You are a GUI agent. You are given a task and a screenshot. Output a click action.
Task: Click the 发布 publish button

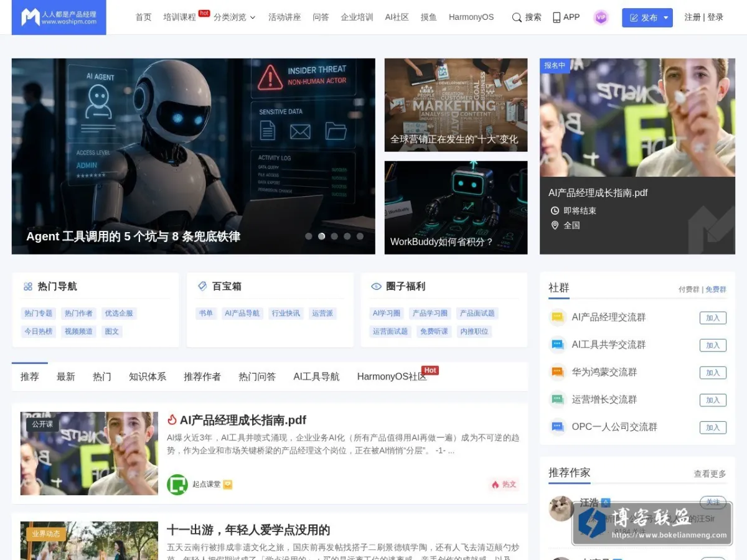tap(647, 17)
